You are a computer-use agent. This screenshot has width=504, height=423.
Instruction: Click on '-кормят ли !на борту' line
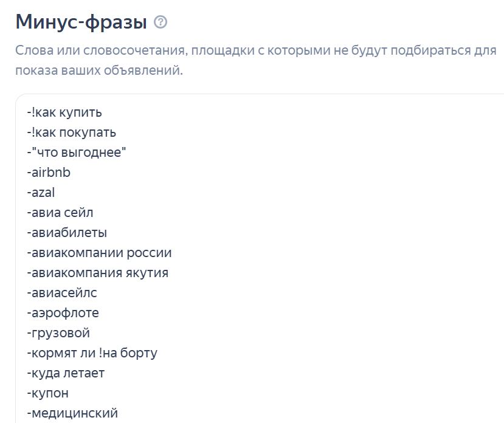pyautogui.click(x=92, y=353)
